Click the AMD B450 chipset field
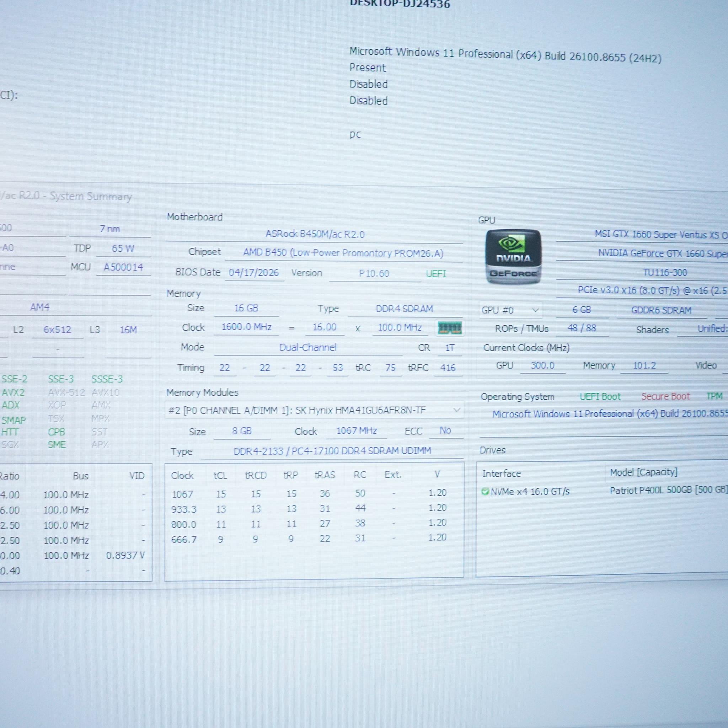The width and height of the screenshot is (728, 728). [x=344, y=252]
